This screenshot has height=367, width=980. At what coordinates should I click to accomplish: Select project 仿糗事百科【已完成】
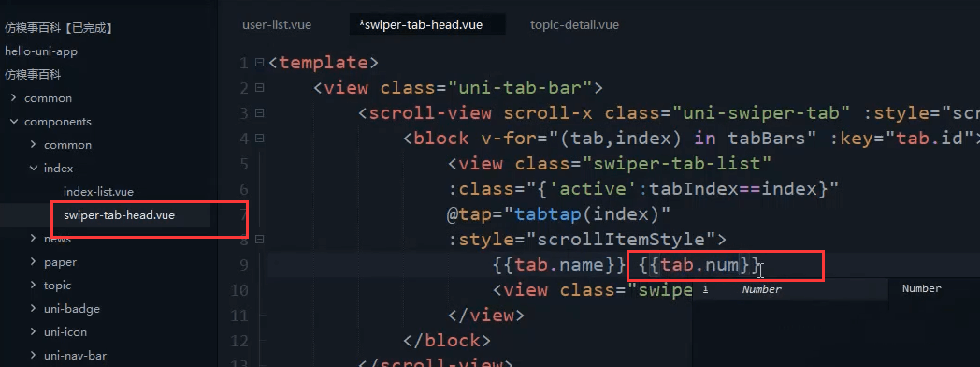pyautogui.click(x=58, y=28)
